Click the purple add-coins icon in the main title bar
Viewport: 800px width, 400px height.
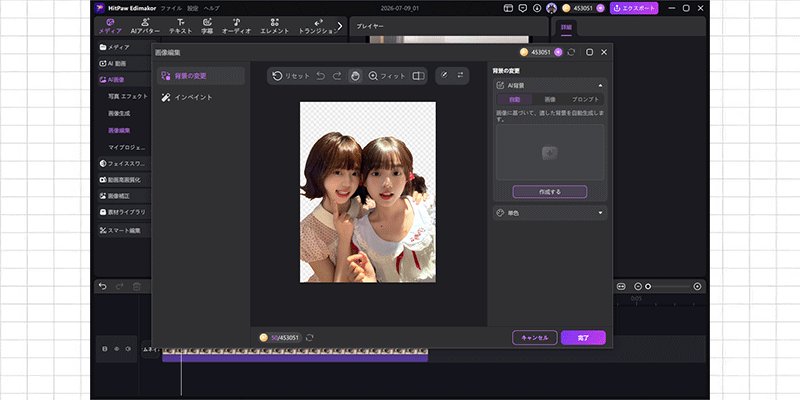pyautogui.click(x=601, y=8)
